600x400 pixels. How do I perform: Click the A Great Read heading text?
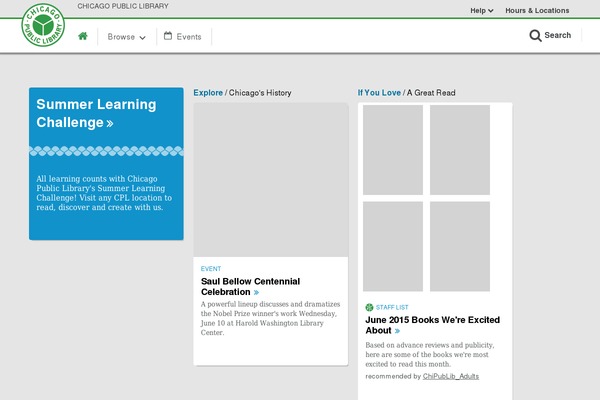click(x=431, y=93)
